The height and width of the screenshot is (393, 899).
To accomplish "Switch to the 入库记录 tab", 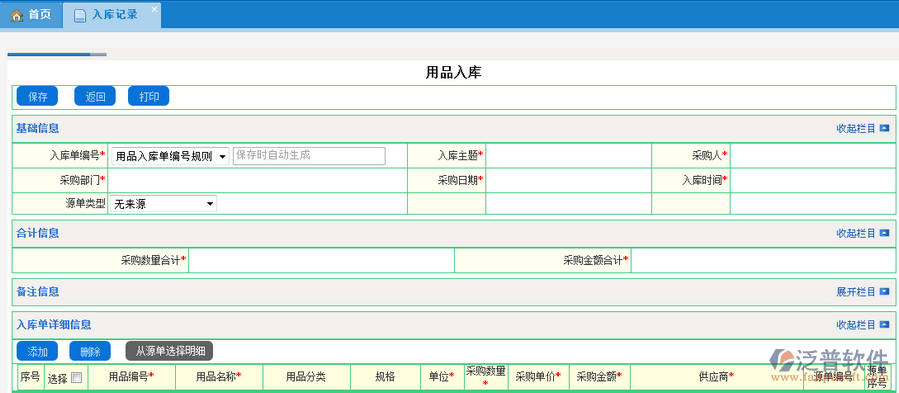I will click(x=111, y=15).
